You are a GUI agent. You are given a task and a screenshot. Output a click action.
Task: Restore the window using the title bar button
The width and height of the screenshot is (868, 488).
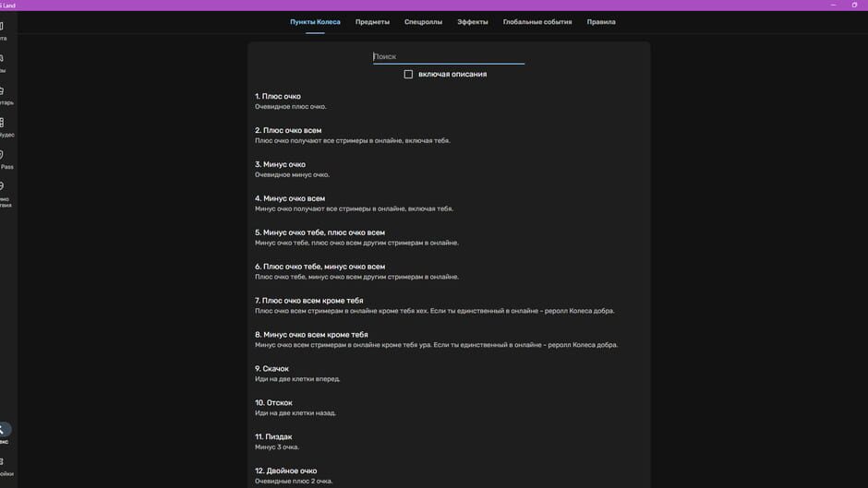854,5
